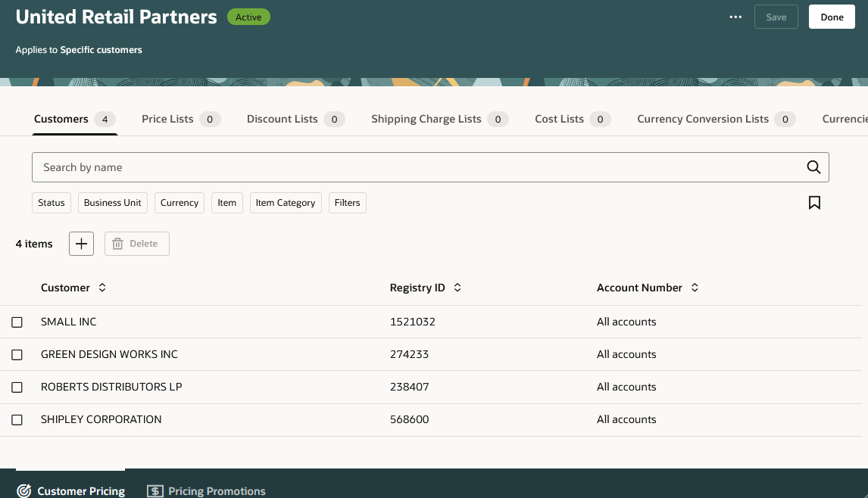
Task: Click All accounts in SHIPLEY CORPORATION row
Action: [626, 419]
